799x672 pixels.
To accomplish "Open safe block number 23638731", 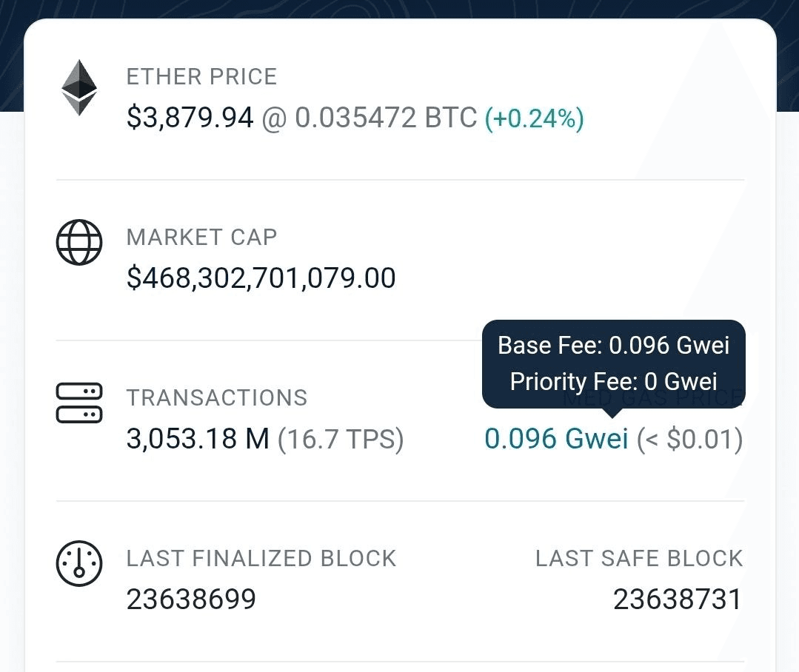I will (677, 599).
